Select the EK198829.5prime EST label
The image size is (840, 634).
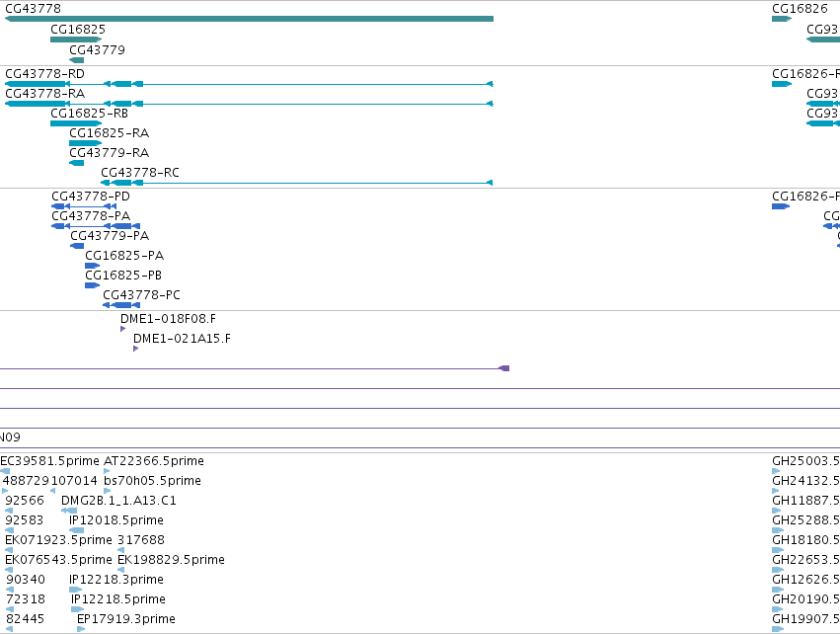coord(171,560)
